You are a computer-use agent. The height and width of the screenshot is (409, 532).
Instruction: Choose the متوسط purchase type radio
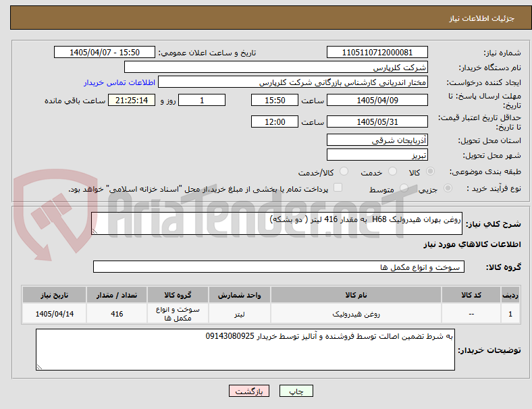click(404, 188)
